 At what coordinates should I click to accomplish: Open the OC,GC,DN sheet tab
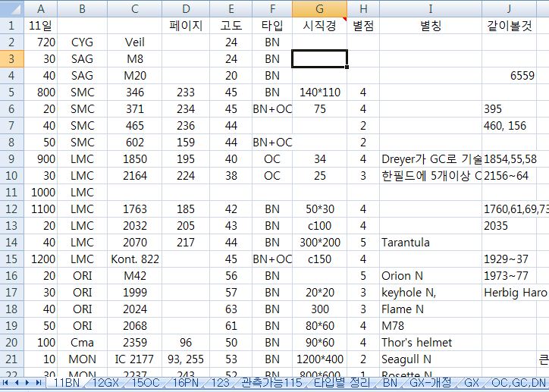tap(519, 384)
